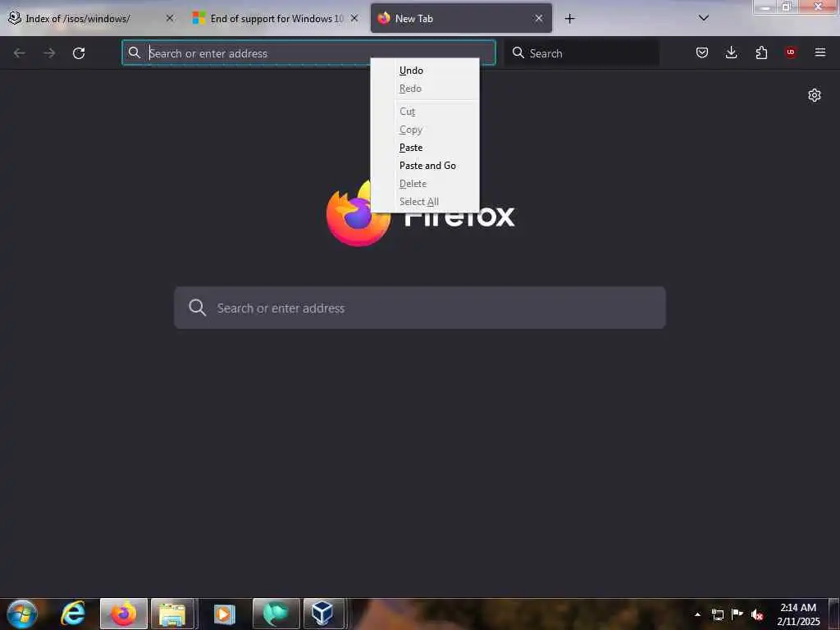Click the toolbar Search box
This screenshot has height=630, width=840.
(582, 53)
